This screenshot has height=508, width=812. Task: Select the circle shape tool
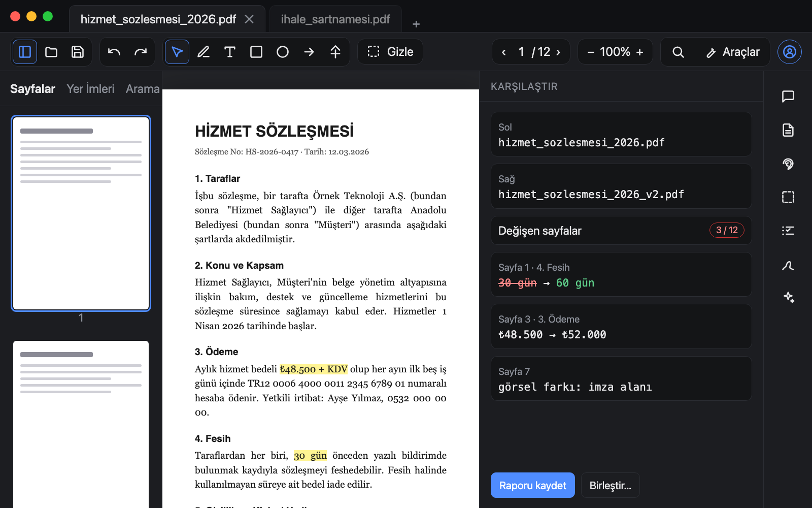283,52
